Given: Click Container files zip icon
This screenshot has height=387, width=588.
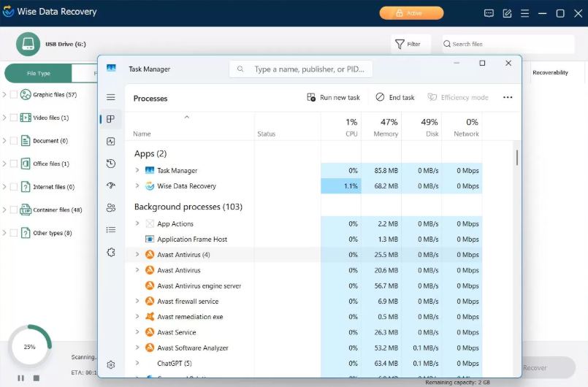Looking at the screenshot, I should [x=26, y=210].
